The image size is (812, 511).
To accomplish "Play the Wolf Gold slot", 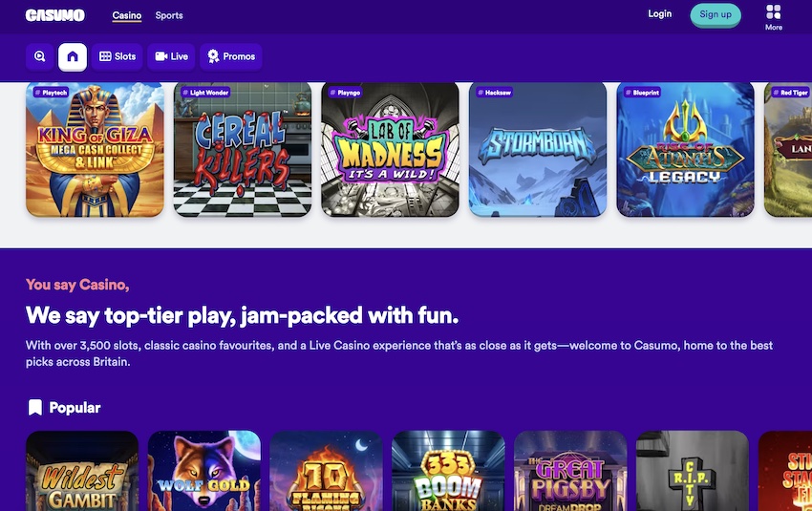I will (204, 471).
